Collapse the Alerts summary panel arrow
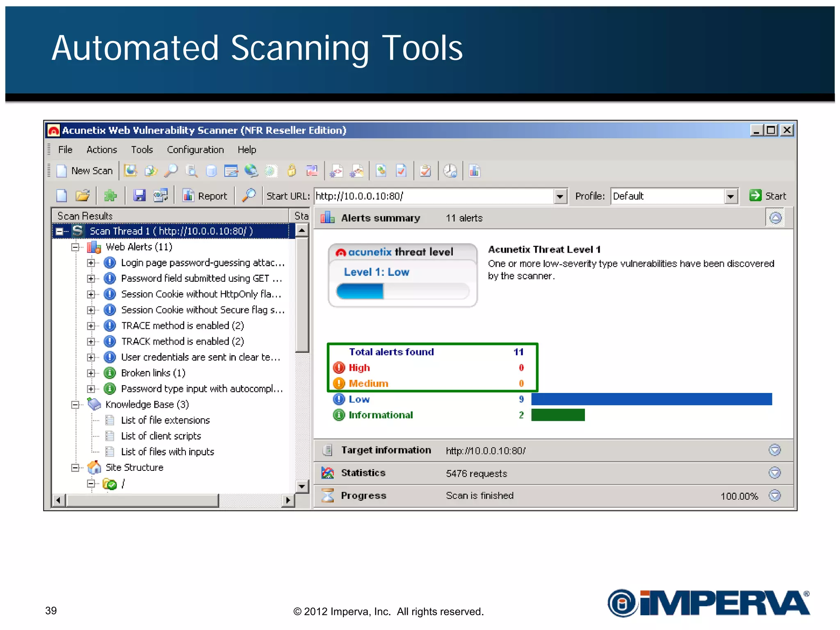 pyautogui.click(x=775, y=218)
